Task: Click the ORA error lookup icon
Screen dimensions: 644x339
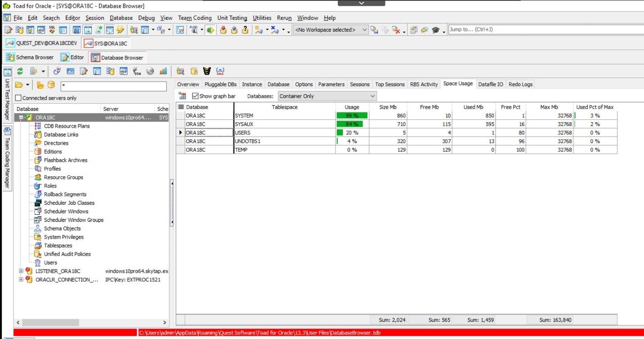Action: coord(220,71)
